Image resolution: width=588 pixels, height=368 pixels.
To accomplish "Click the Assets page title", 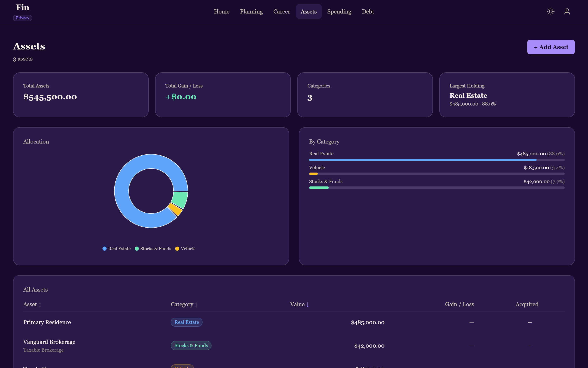I will (29, 46).
